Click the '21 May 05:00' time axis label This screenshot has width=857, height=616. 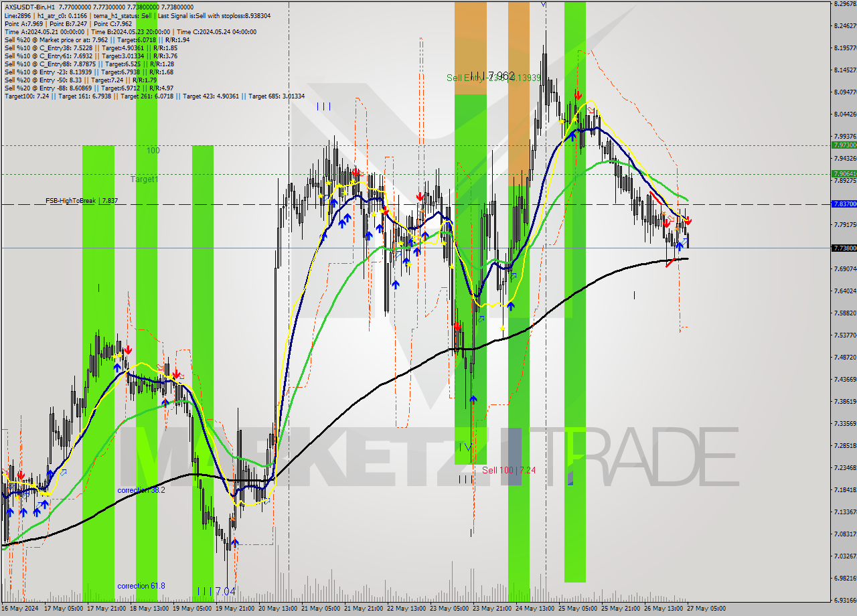(x=320, y=609)
